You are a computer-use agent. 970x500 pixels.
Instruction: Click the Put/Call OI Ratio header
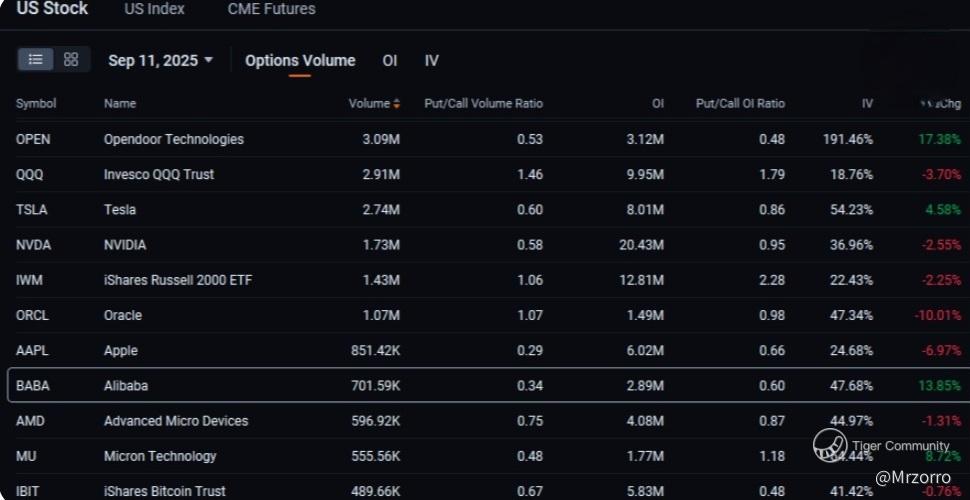740,104
